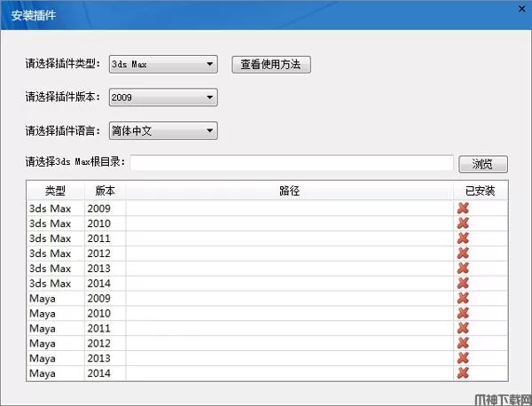The image size is (532, 406).
Task: Click red X icon for 3ds Max 2014
Action: [x=463, y=283]
